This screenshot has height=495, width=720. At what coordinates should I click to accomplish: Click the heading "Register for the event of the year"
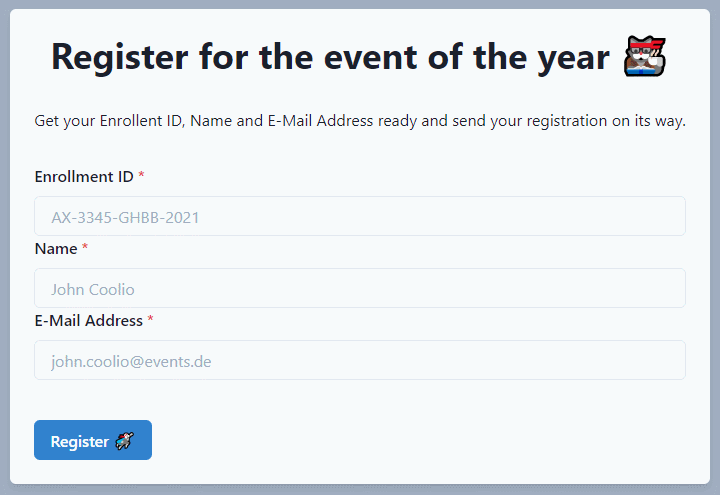click(x=330, y=57)
